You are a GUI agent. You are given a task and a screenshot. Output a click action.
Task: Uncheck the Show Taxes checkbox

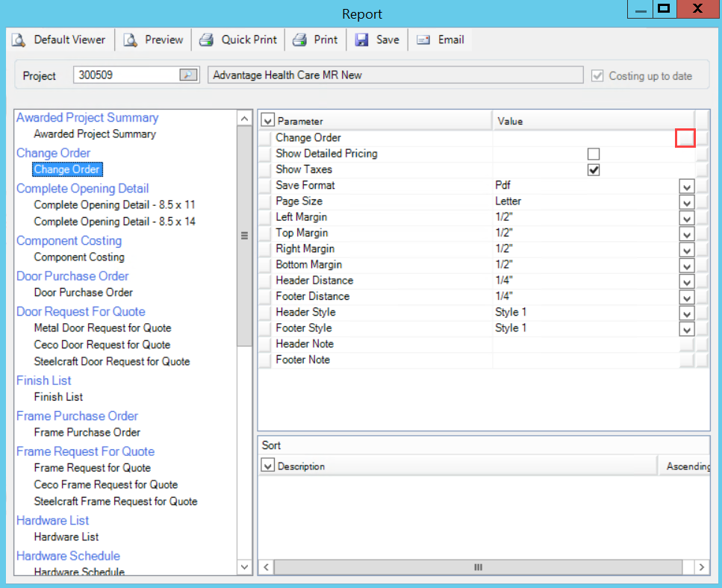click(x=594, y=169)
